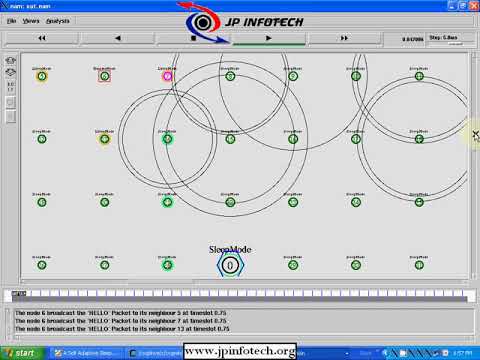The image size is (480, 360).
Task: Click the timeline position marker at the start
Action: pyautogui.click(x=19, y=293)
